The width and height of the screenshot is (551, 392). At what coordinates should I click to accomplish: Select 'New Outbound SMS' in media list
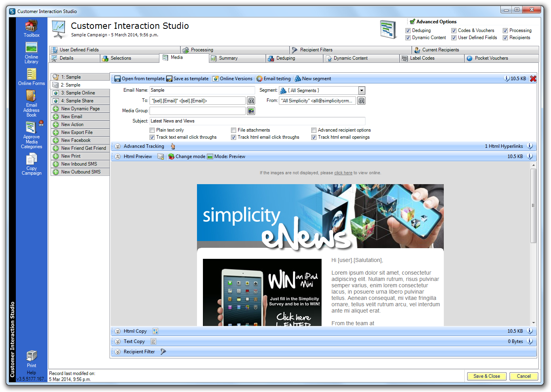pos(80,172)
